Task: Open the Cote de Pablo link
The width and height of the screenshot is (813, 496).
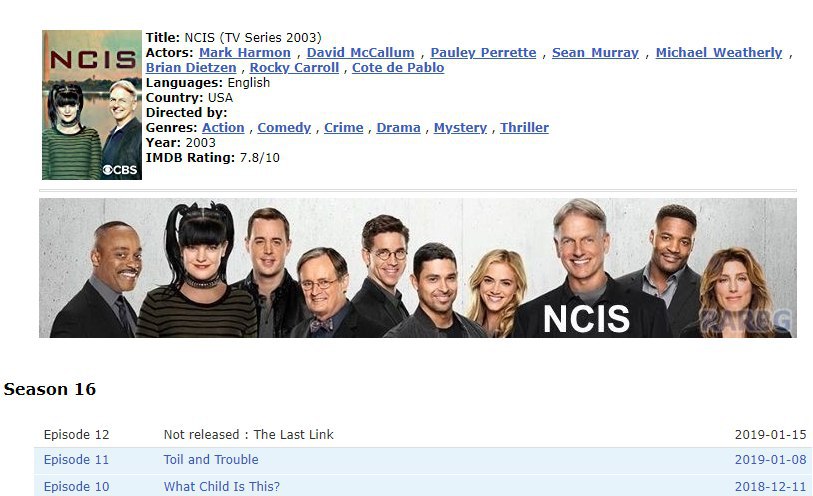Action: pos(398,68)
